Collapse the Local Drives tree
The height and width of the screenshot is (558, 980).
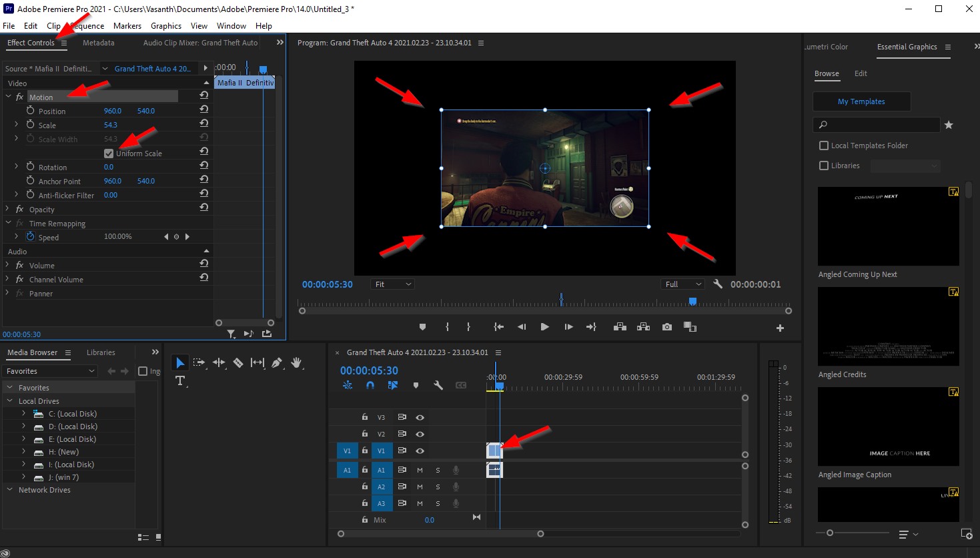pyautogui.click(x=10, y=401)
